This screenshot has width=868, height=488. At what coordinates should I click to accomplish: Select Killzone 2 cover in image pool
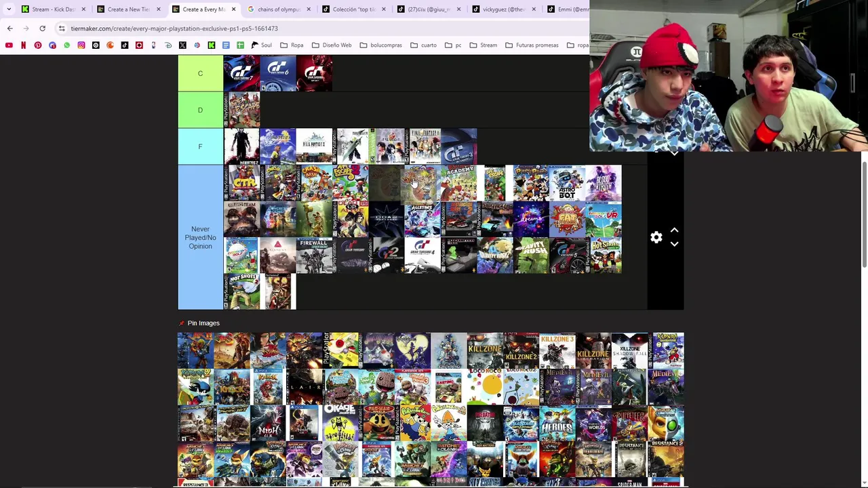pos(521,350)
